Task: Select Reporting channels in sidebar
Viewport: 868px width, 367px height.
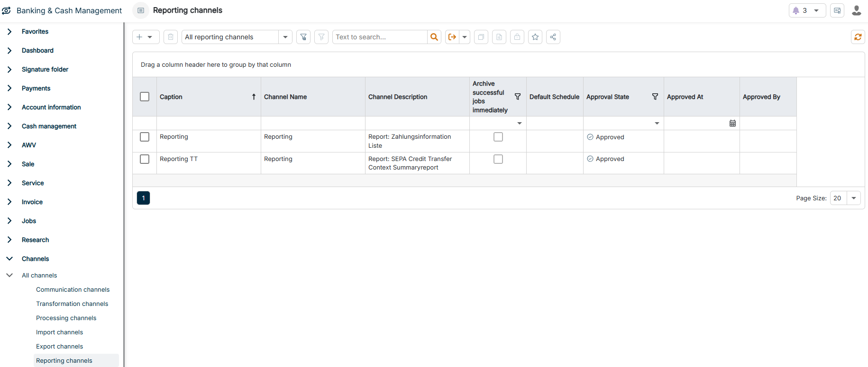Action: [76, 360]
